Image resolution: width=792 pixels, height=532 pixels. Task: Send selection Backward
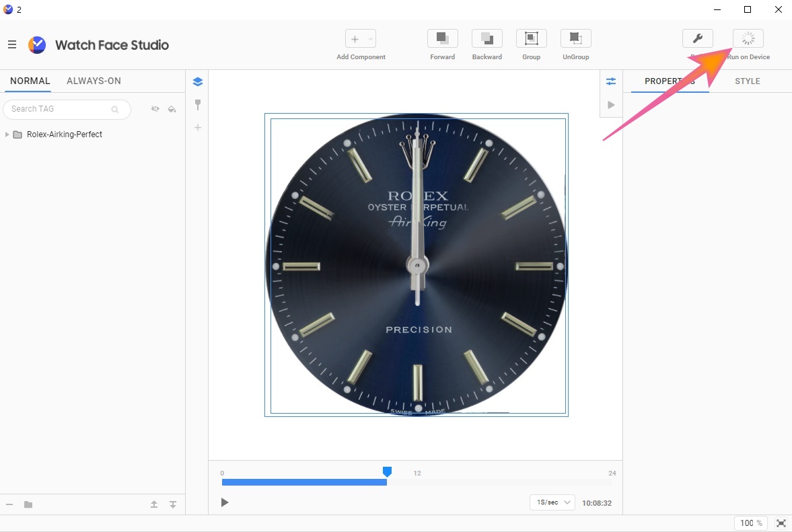pos(487,39)
